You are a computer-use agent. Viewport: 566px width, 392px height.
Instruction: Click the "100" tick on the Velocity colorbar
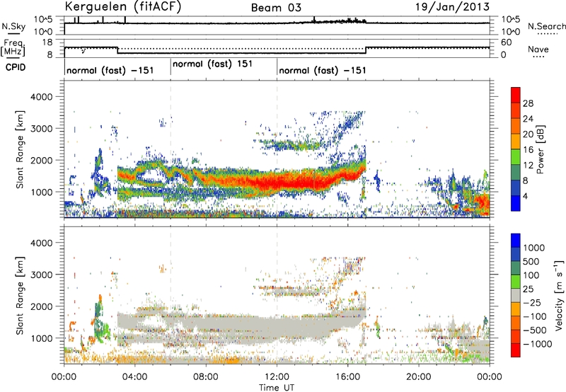pyautogui.click(x=531, y=275)
